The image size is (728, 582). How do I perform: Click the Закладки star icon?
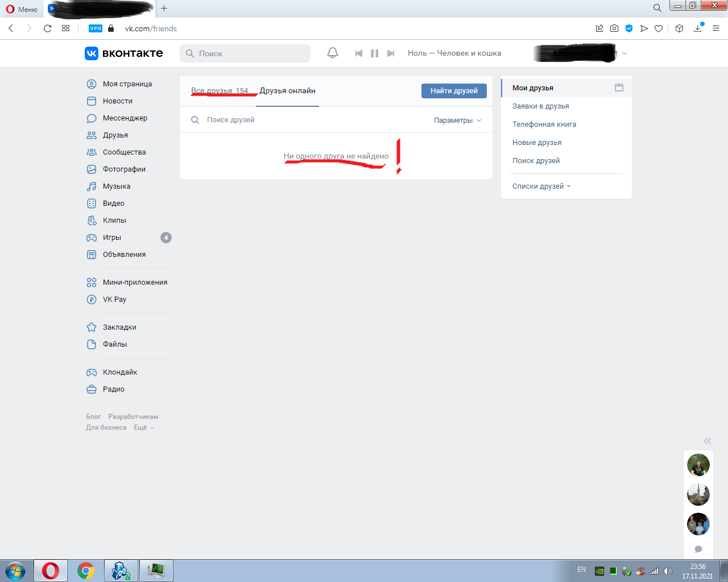click(x=92, y=327)
